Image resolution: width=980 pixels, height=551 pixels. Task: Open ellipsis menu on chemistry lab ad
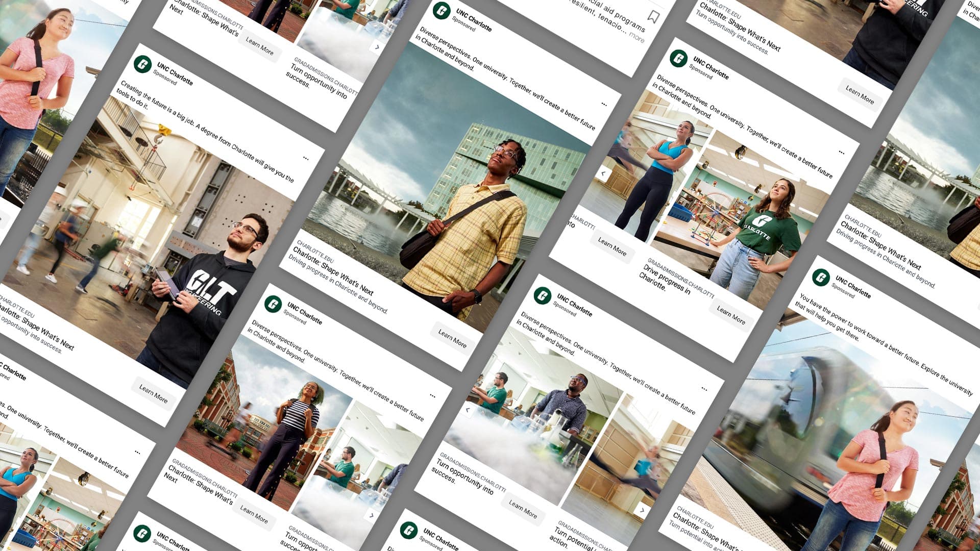704,389
